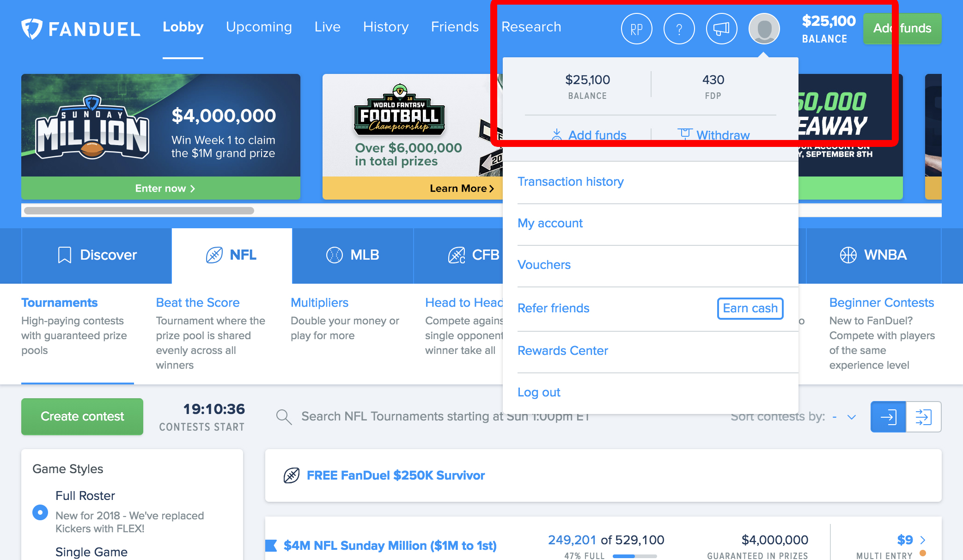Screen dimensions: 963x560
Task: Open Transaction history from account menu
Action: [x=571, y=182]
